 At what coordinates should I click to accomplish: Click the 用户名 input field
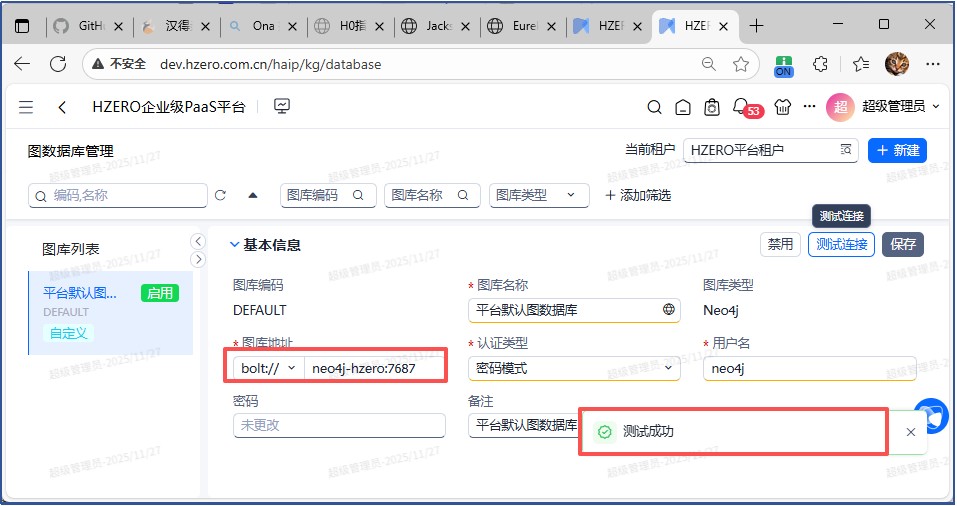(x=808, y=368)
